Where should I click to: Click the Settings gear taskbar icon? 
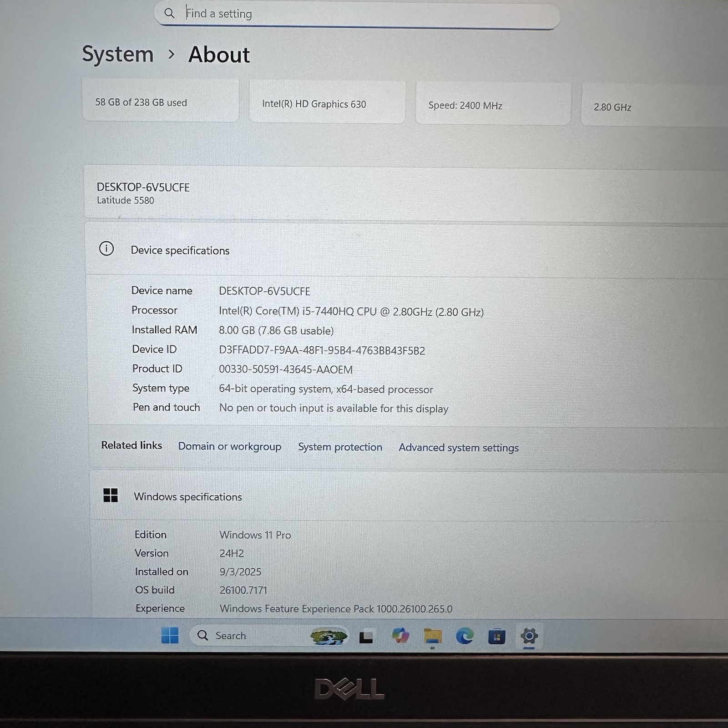(x=529, y=636)
